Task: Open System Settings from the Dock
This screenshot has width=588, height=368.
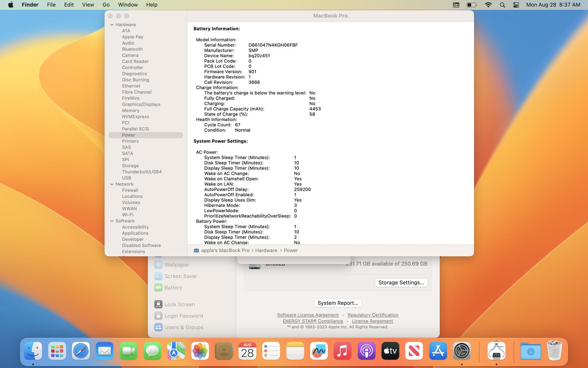Action: [462, 351]
